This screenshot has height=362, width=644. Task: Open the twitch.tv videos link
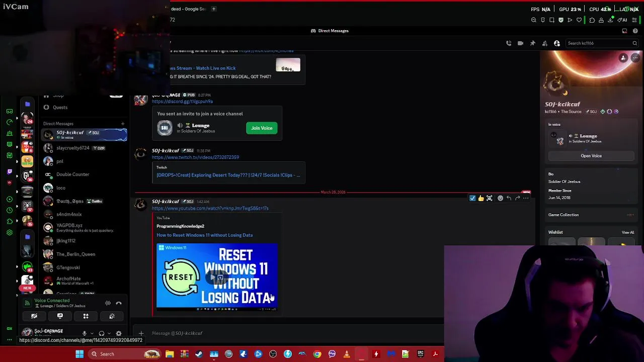pos(195,157)
